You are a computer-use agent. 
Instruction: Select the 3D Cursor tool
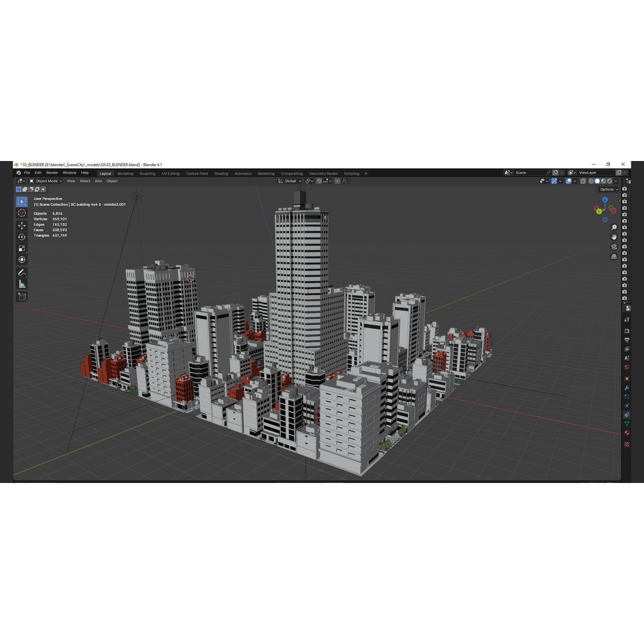[22, 213]
